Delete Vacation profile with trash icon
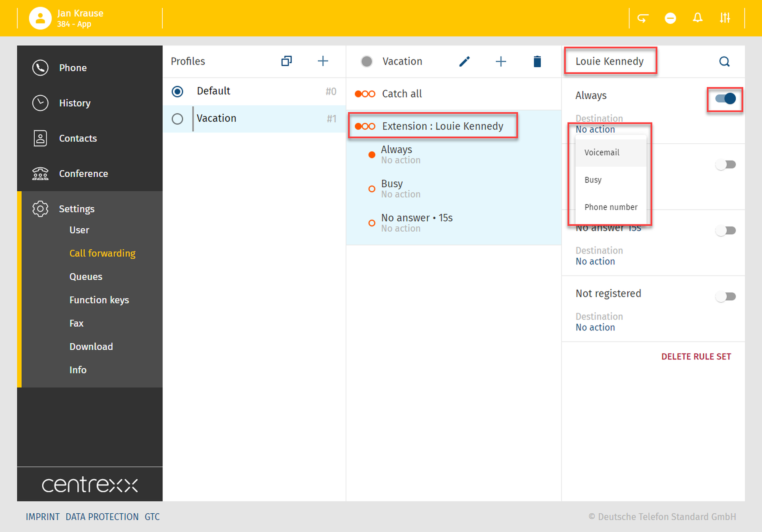This screenshot has width=762, height=532. [537, 61]
